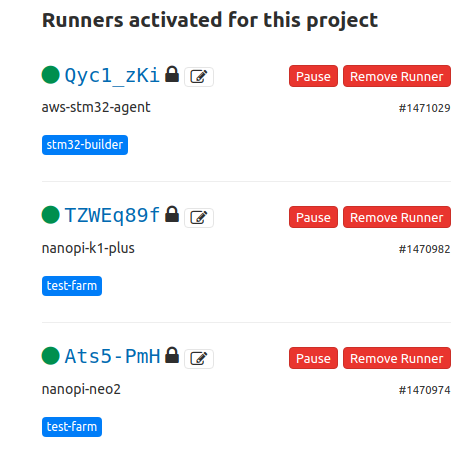Open runner link Ats5-PmH

click(x=112, y=356)
